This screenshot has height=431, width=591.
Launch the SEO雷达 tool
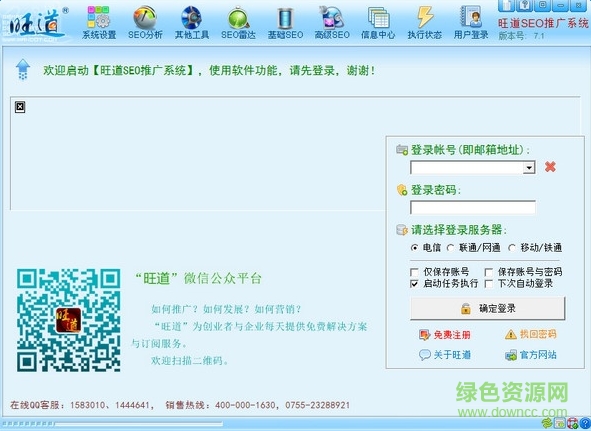tap(238, 23)
